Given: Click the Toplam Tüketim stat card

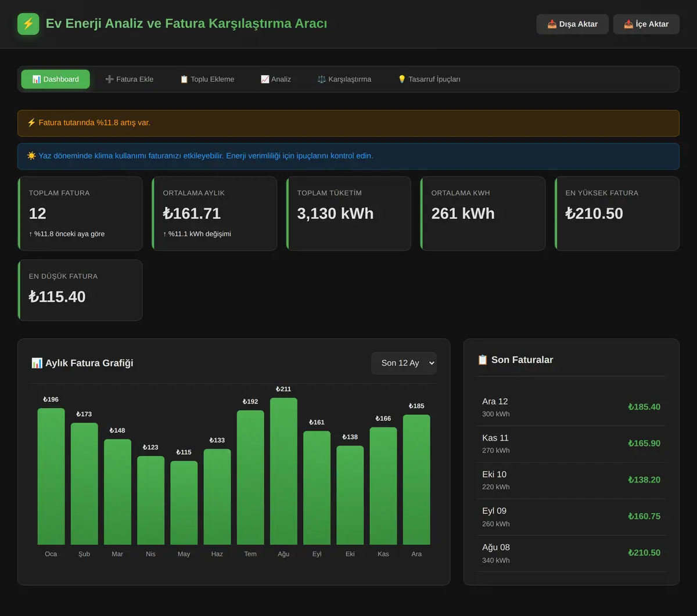Looking at the screenshot, I should pos(348,214).
